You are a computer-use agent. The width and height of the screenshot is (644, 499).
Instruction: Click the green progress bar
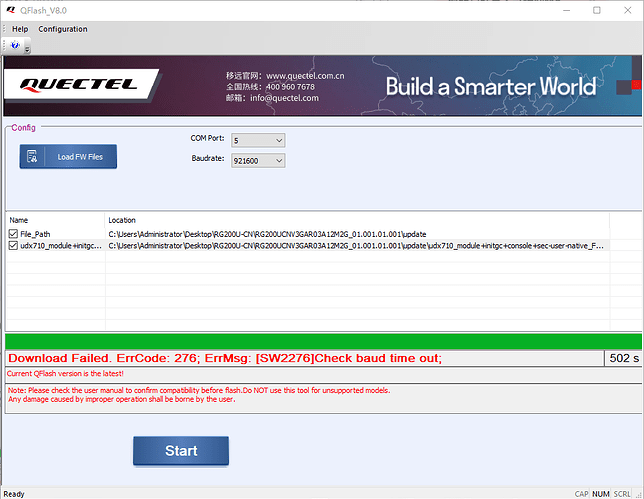323,342
